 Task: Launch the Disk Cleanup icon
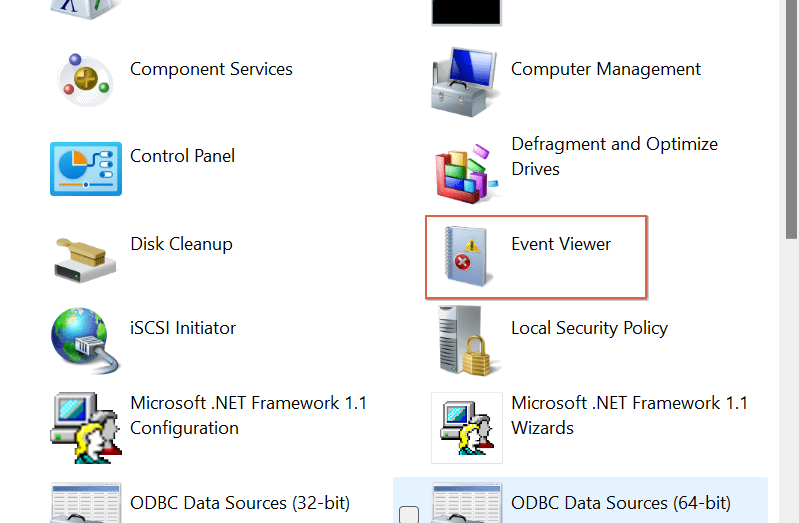[85, 256]
